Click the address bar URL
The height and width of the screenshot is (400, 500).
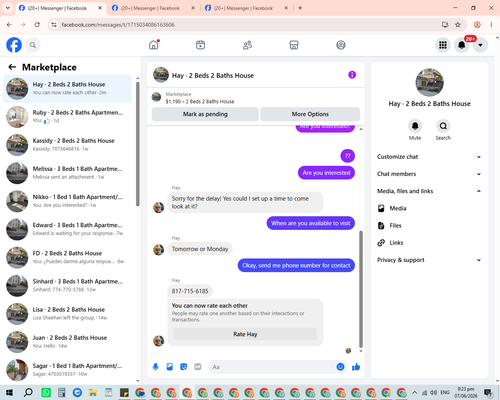coord(118,25)
